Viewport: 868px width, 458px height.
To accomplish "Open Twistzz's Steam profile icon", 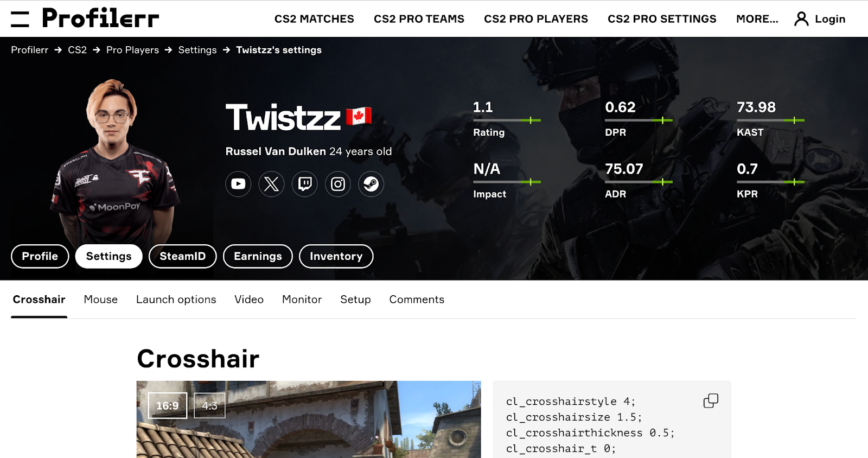I will pos(371,184).
